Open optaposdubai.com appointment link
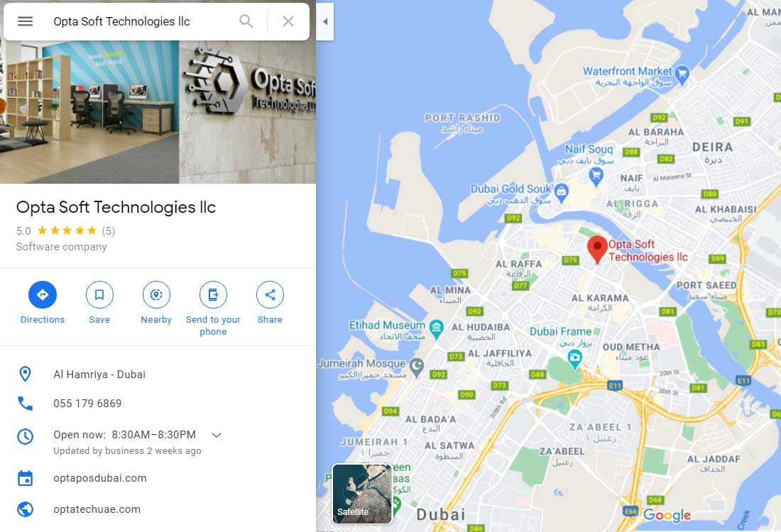The width and height of the screenshot is (781, 532). tap(100, 478)
